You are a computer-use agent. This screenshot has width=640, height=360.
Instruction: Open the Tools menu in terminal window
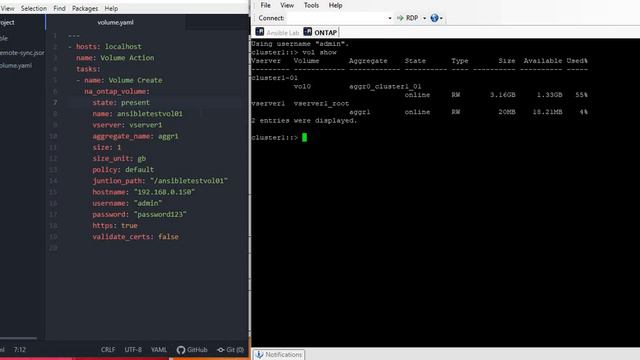(311, 5)
